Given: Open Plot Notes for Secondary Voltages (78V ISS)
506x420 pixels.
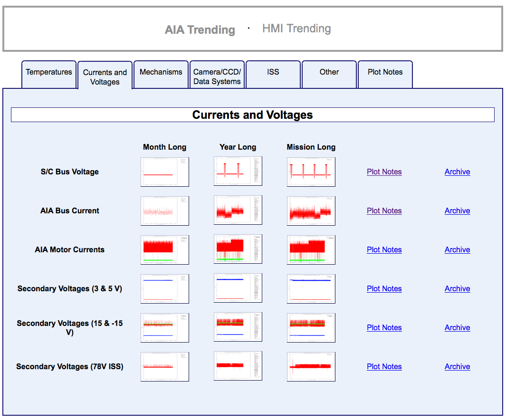Looking at the screenshot, I should 384,366.
